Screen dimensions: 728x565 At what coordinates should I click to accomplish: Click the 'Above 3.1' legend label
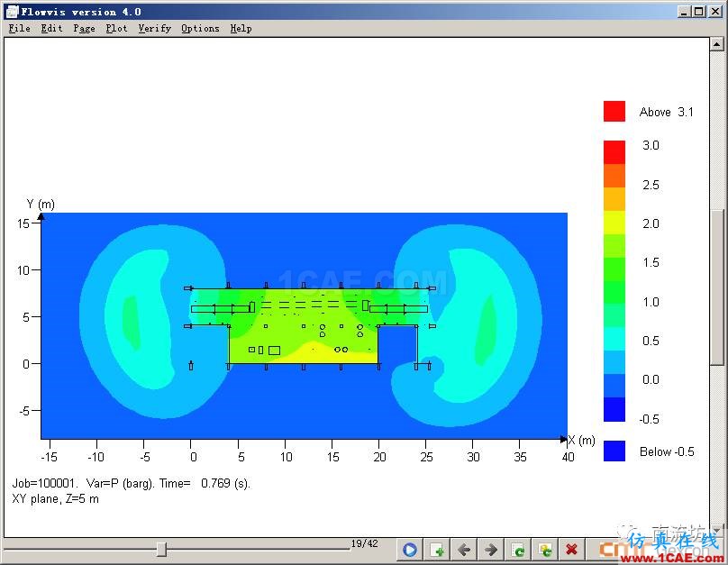[666, 112]
